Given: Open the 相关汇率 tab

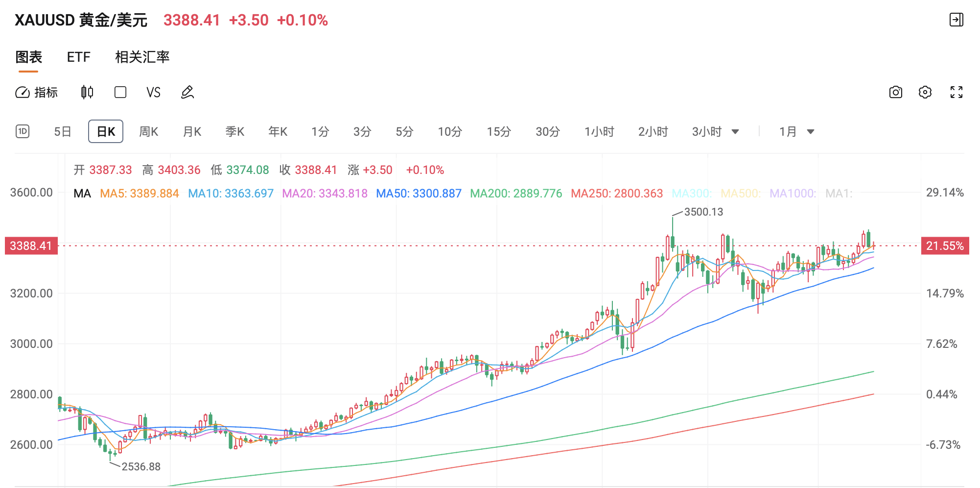Looking at the screenshot, I should point(142,57).
